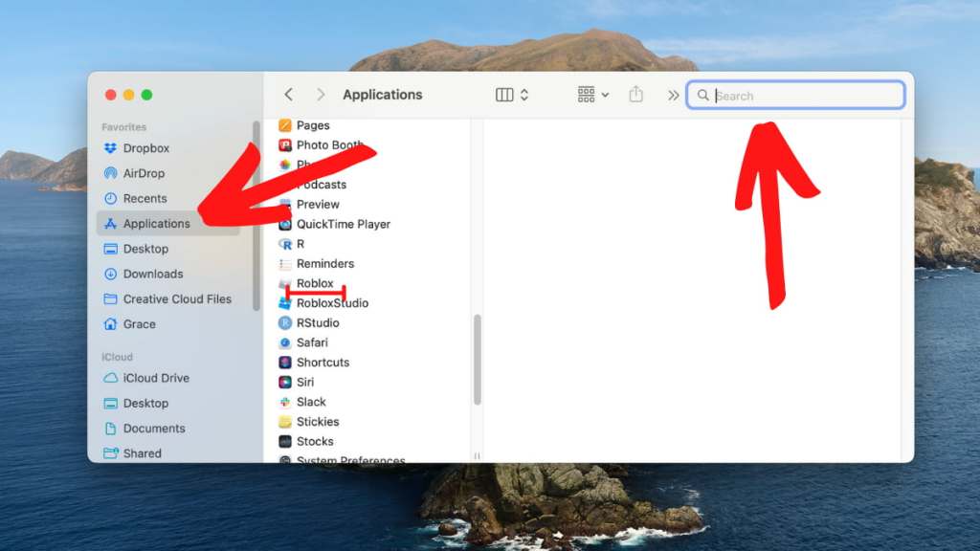Open Creative Cloud Files folder

click(x=177, y=298)
